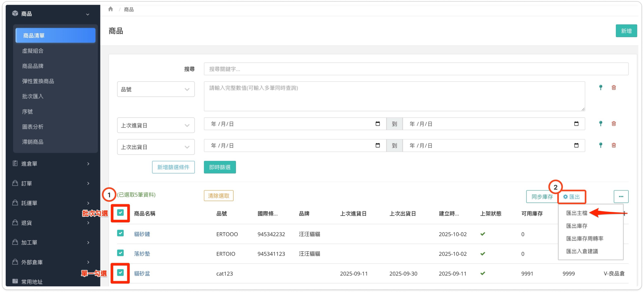Click the 即時篩選 button

click(220, 167)
